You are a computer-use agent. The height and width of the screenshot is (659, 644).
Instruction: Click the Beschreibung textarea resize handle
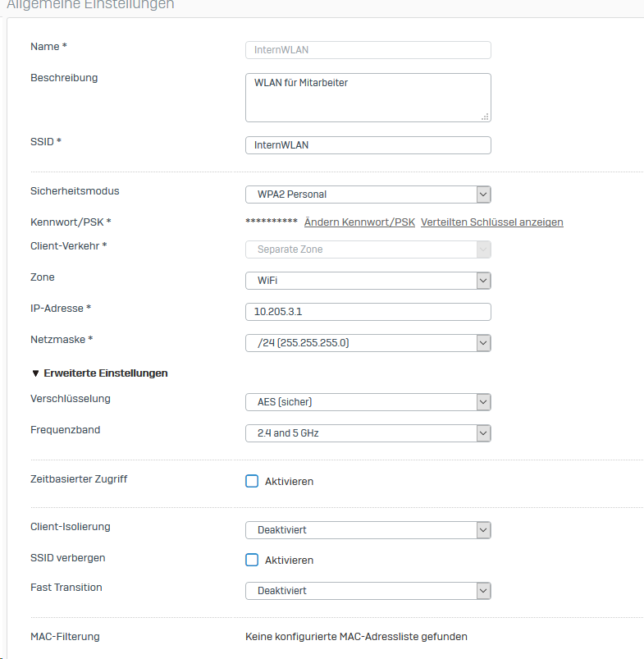[485, 117]
